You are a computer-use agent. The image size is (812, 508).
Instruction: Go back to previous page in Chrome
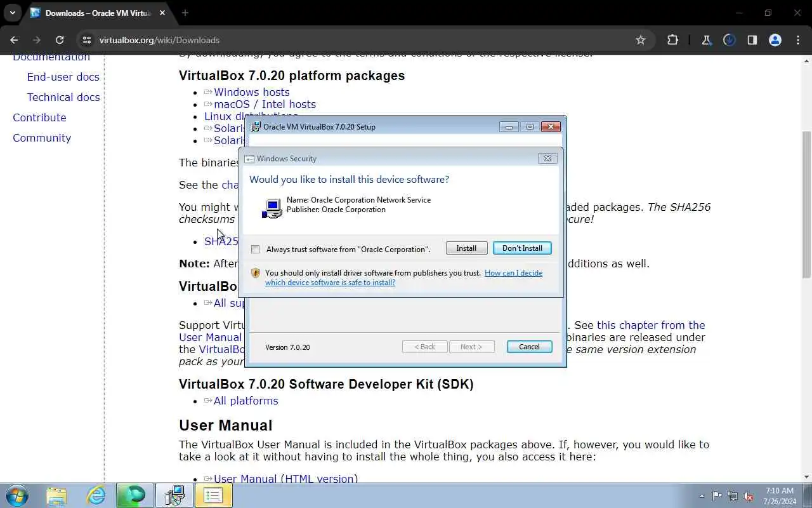14,40
